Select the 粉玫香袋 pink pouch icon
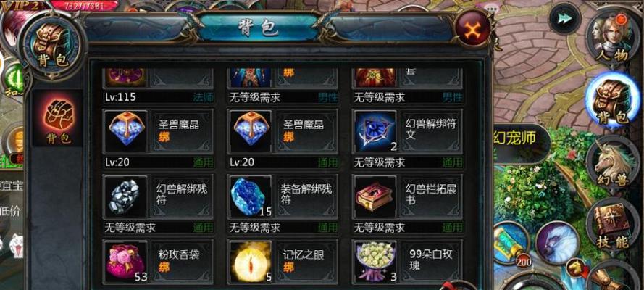Viewport: 644px width, 290px height. pos(126,261)
